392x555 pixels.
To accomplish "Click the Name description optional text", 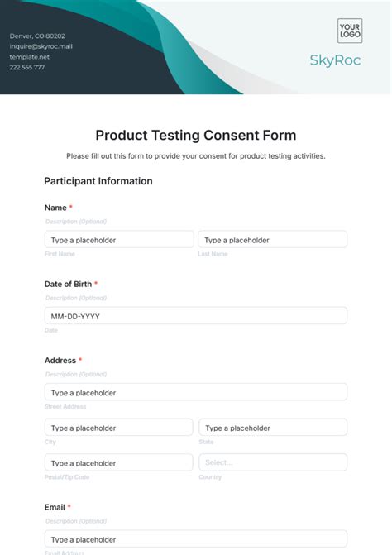I will click(76, 222).
